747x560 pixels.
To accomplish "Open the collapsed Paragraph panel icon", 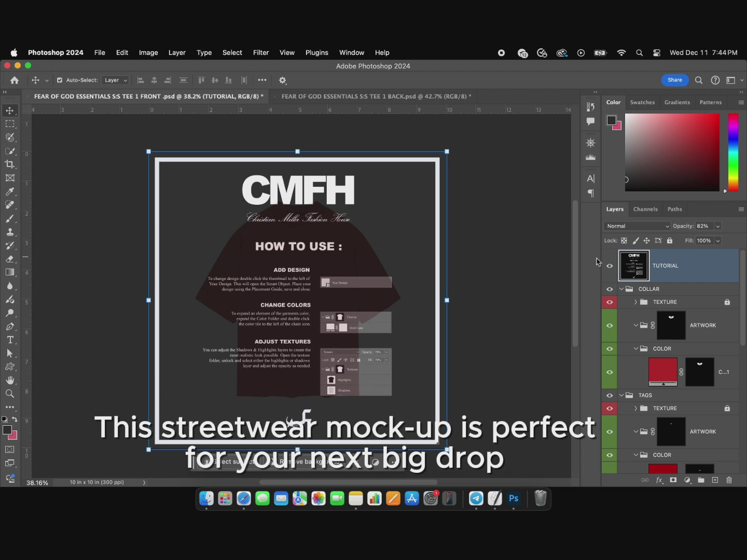I will click(590, 193).
